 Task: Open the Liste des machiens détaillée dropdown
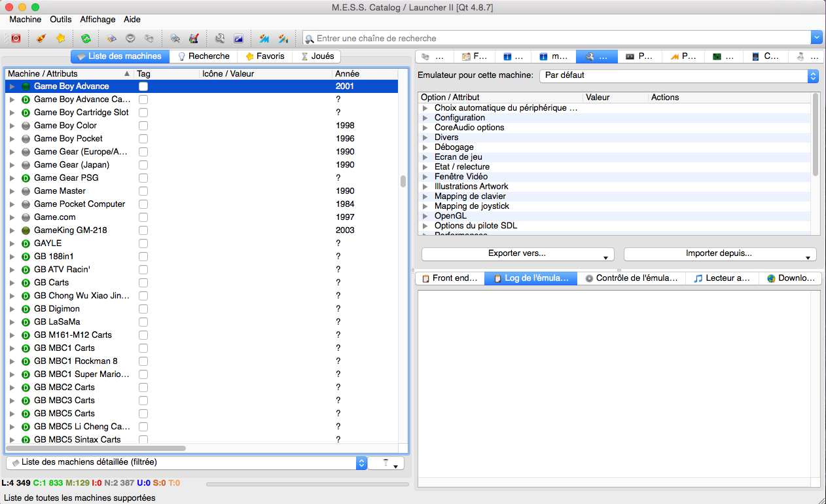pos(187,462)
